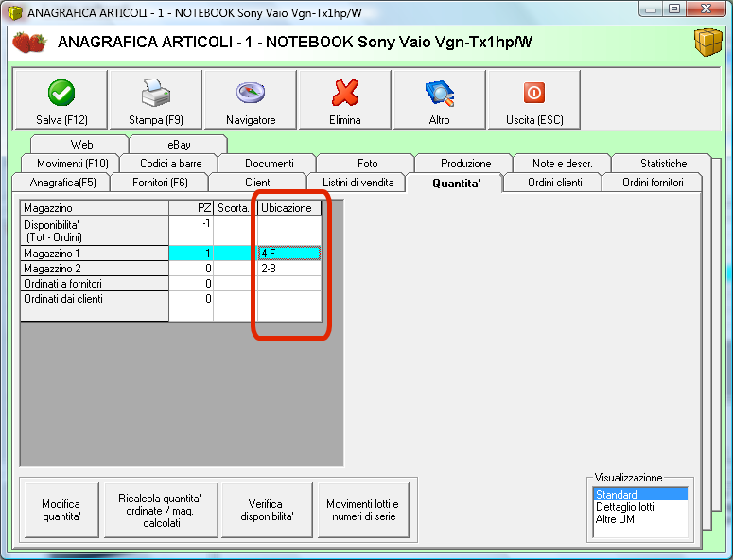Open the Codici a barre tab

point(170,164)
